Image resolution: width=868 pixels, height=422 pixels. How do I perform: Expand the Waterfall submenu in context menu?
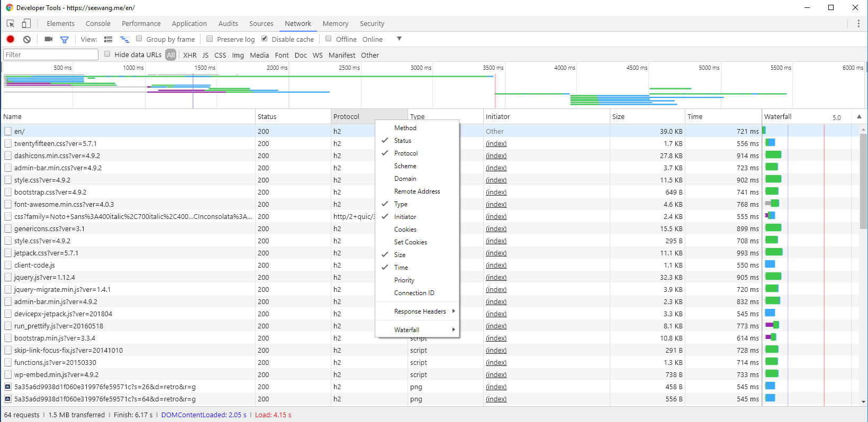[417, 330]
